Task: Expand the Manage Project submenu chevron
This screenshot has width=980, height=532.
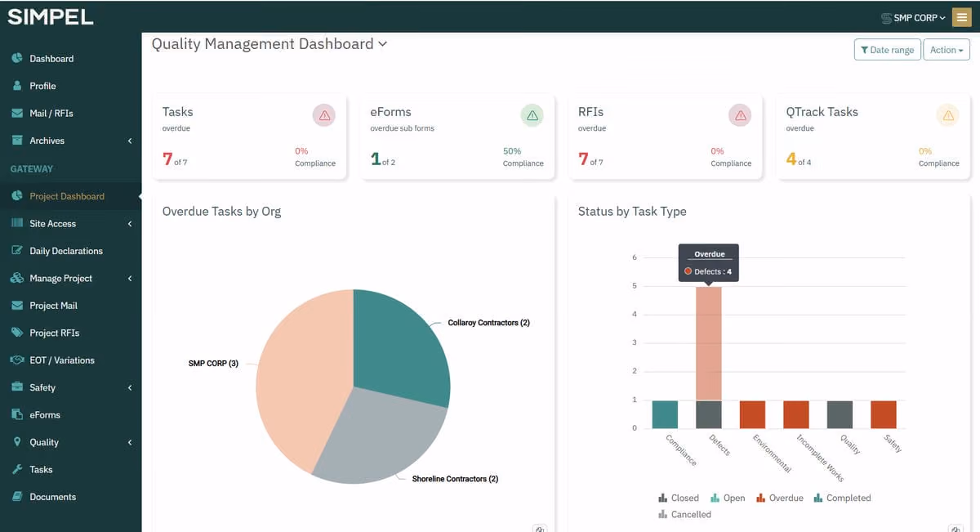Action: [130, 278]
